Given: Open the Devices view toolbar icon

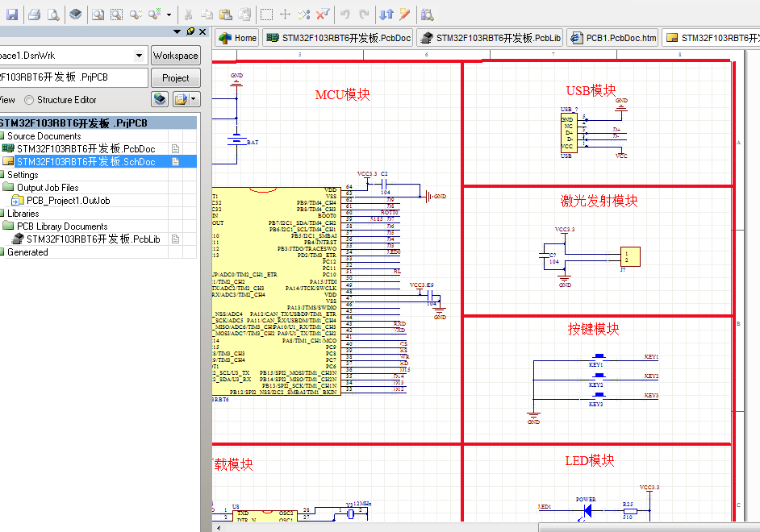Looking at the screenshot, I should [76, 15].
